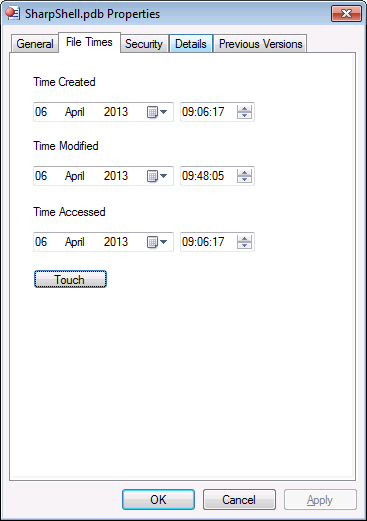Open the Previous Versions tab

[260, 44]
